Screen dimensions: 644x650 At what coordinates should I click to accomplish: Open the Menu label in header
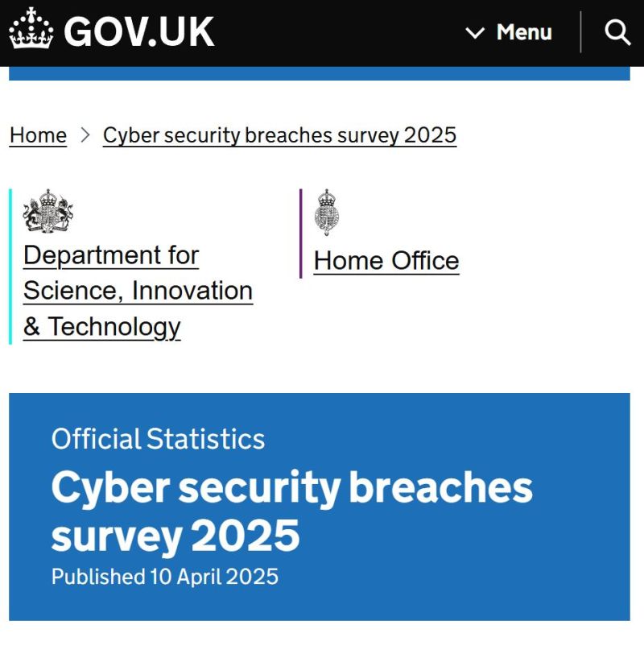coord(524,32)
